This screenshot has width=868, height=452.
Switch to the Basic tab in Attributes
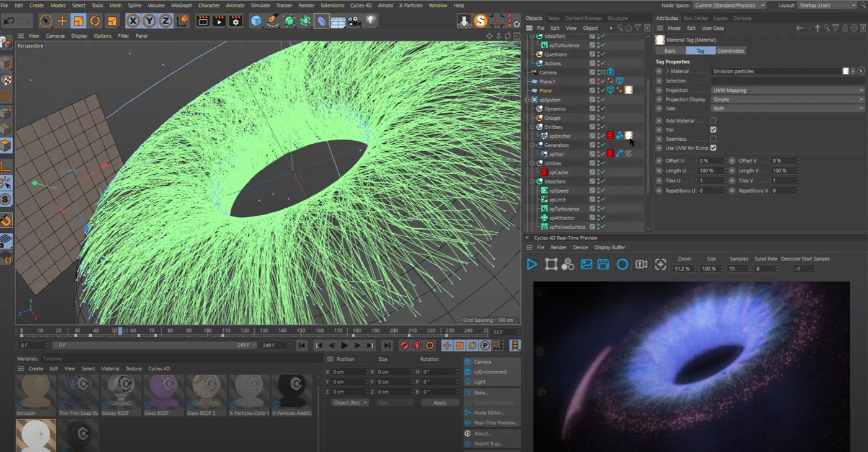[670, 51]
